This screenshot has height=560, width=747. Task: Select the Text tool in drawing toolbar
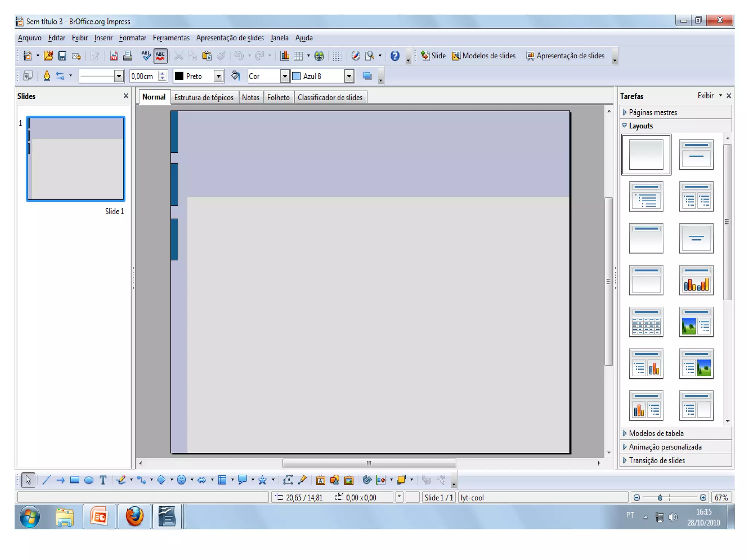click(x=103, y=480)
